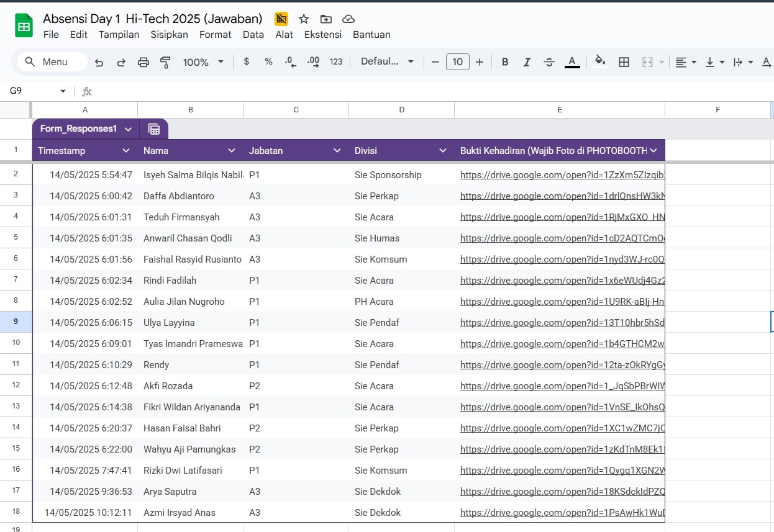Open more number formats (123)

tap(336, 61)
